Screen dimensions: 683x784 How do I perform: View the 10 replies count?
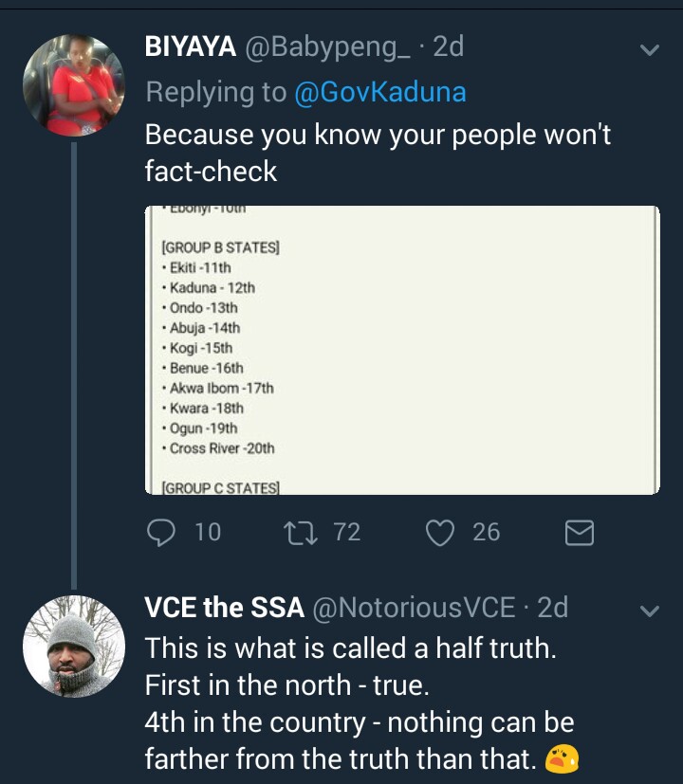208,532
